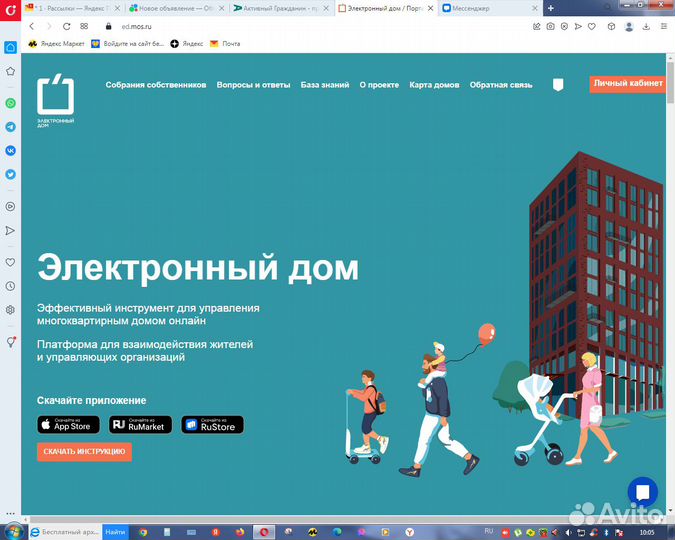Click the page vertical scrollbar thumb
This screenshot has height=540, width=675.
670,82
